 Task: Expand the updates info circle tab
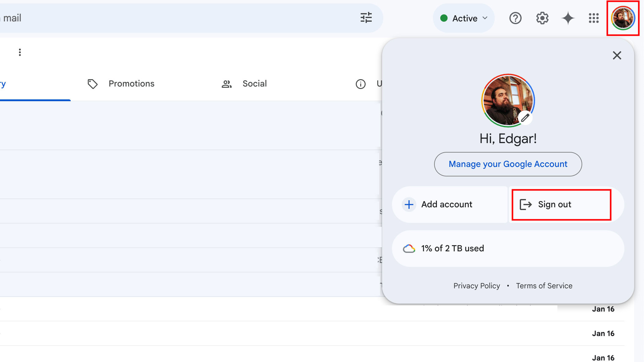pyautogui.click(x=360, y=83)
